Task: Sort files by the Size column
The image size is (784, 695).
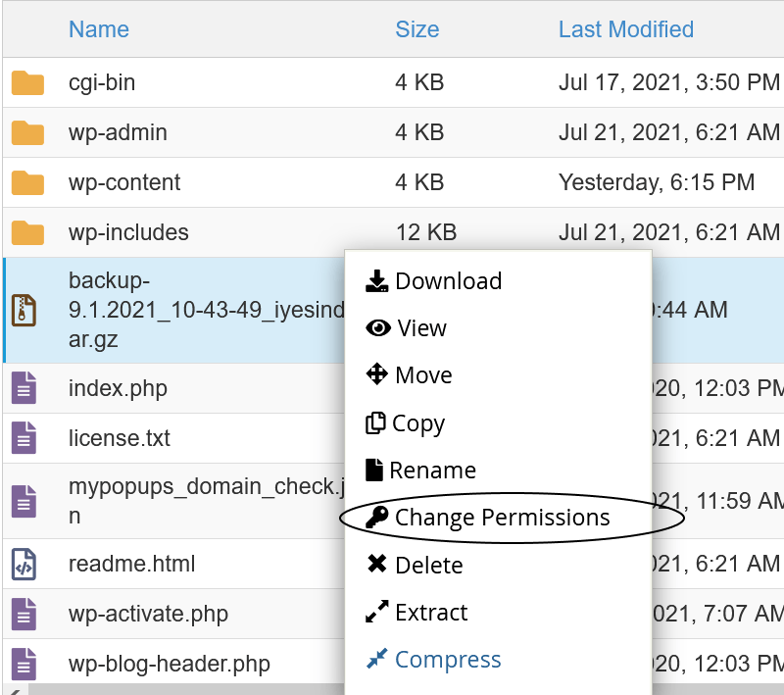Action: (416, 29)
